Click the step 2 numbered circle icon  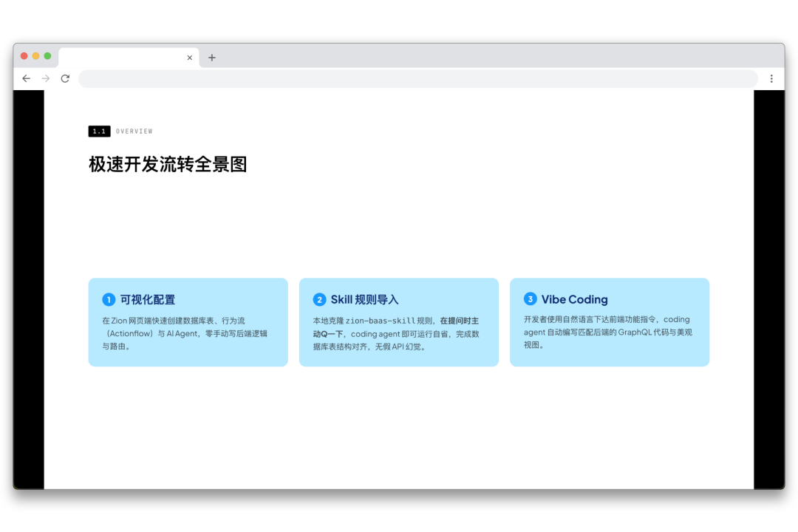pyautogui.click(x=319, y=299)
